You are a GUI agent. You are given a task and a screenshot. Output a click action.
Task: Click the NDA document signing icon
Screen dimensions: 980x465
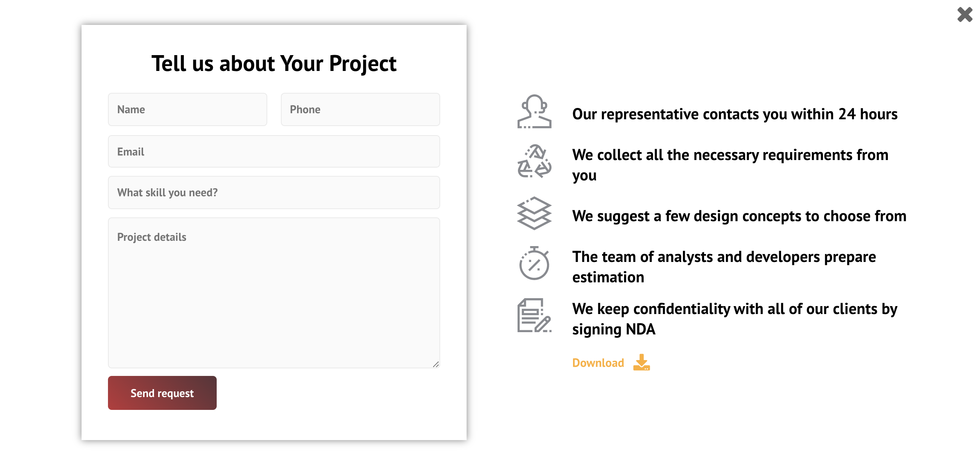534,315
